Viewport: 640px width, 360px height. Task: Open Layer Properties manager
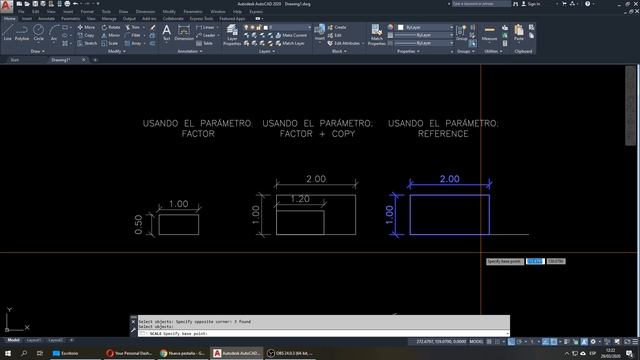pos(232,35)
